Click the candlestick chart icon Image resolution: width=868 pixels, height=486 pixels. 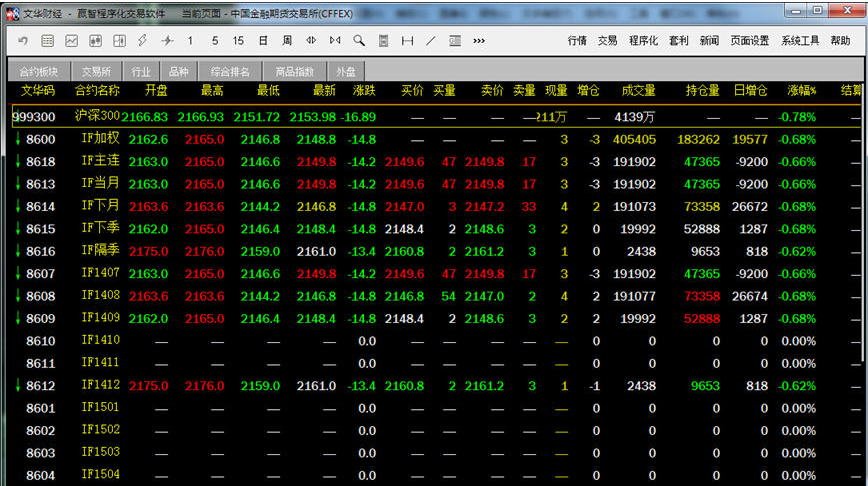[95, 41]
